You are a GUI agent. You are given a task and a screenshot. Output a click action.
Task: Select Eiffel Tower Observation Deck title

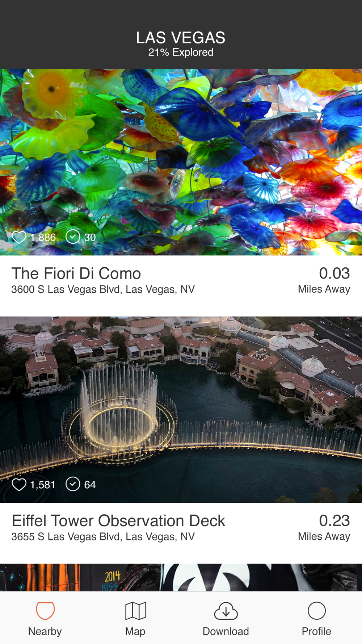point(118,521)
